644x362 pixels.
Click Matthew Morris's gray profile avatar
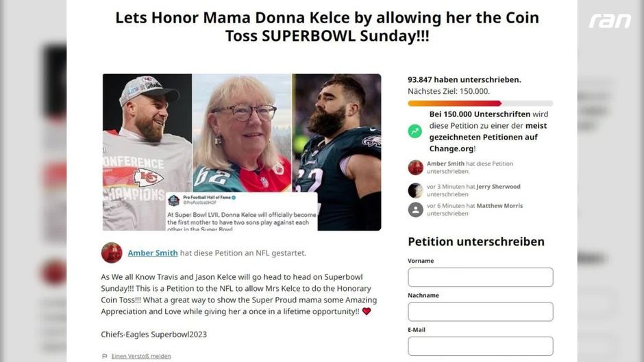[x=415, y=209]
